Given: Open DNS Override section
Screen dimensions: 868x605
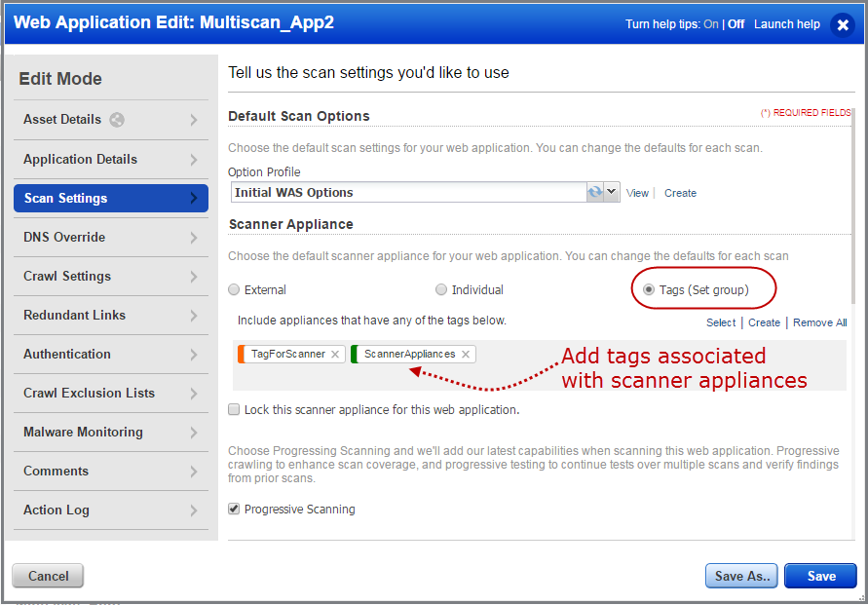Looking at the screenshot, I should click(x=111, y=238).
